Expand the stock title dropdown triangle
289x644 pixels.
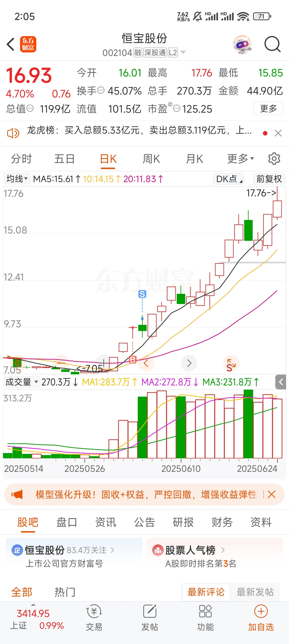(x=183, y=52)
